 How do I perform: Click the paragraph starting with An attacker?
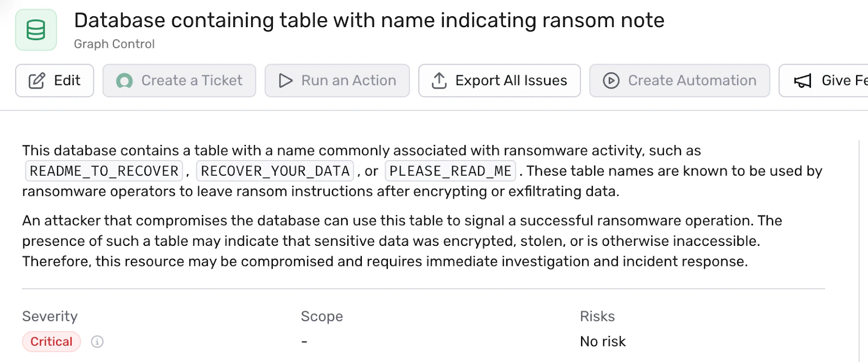pyautogui.click(x=401, y=241)
